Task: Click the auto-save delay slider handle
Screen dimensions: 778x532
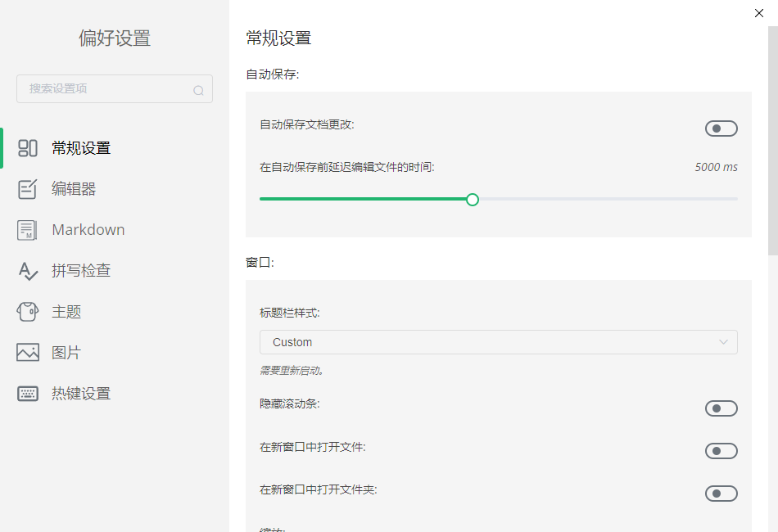Action: click(472, 199)
